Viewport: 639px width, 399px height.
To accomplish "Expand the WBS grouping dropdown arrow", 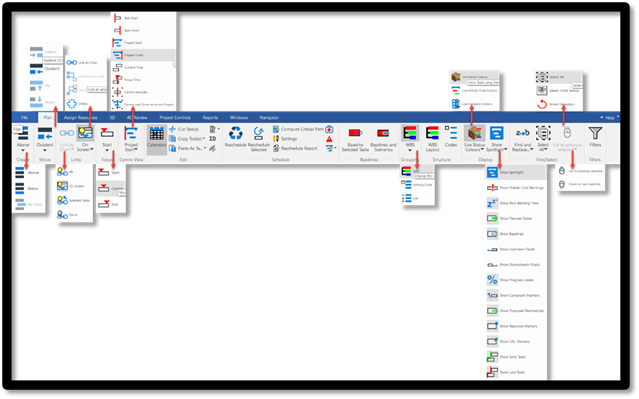I will pos(410,150).
